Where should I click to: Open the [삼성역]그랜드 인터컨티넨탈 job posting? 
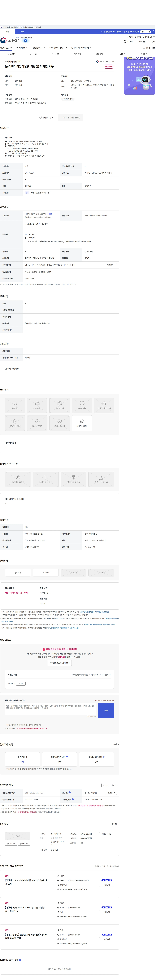(26, 882)
